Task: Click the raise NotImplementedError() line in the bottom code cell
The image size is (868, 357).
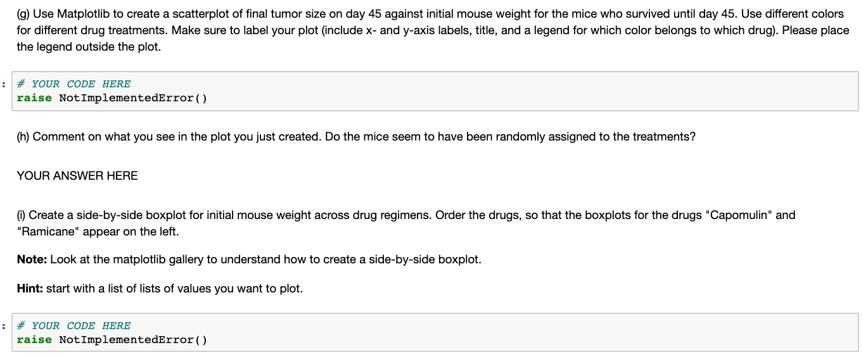Action: tap(112, 340)
